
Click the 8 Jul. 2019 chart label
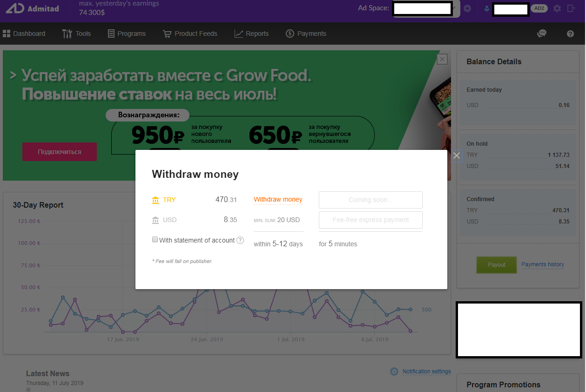click(x=375, y=339)
